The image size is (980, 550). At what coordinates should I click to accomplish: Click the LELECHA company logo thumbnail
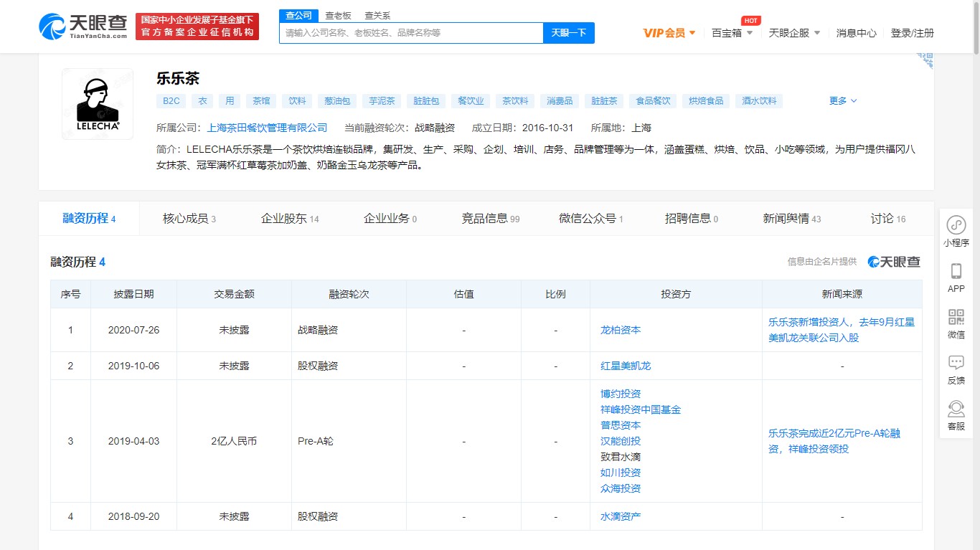click(98, 104)
